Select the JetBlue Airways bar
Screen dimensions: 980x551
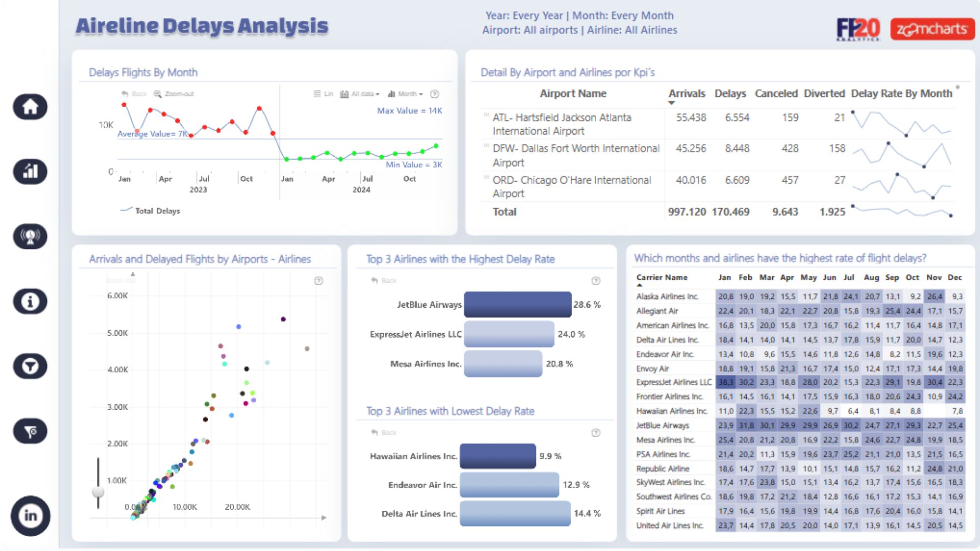coord(517,305)
